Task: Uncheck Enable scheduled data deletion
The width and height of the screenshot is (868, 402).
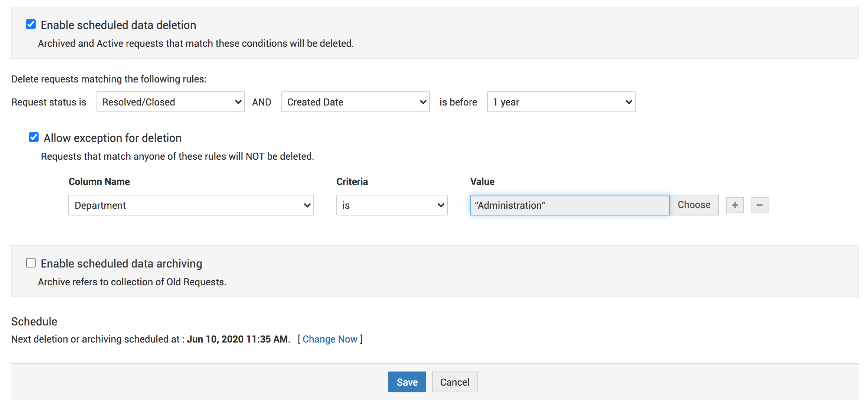Action: pos(31,25)
